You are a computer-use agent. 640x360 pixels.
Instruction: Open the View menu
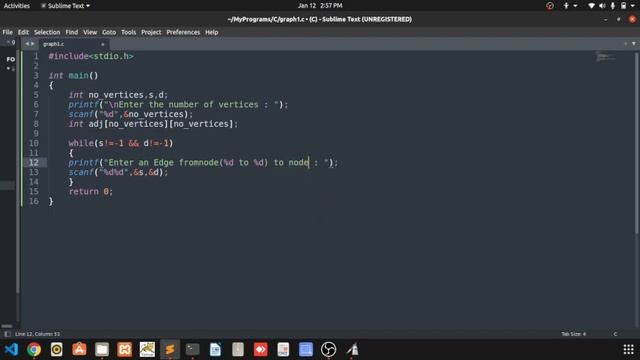coord(90,32)
